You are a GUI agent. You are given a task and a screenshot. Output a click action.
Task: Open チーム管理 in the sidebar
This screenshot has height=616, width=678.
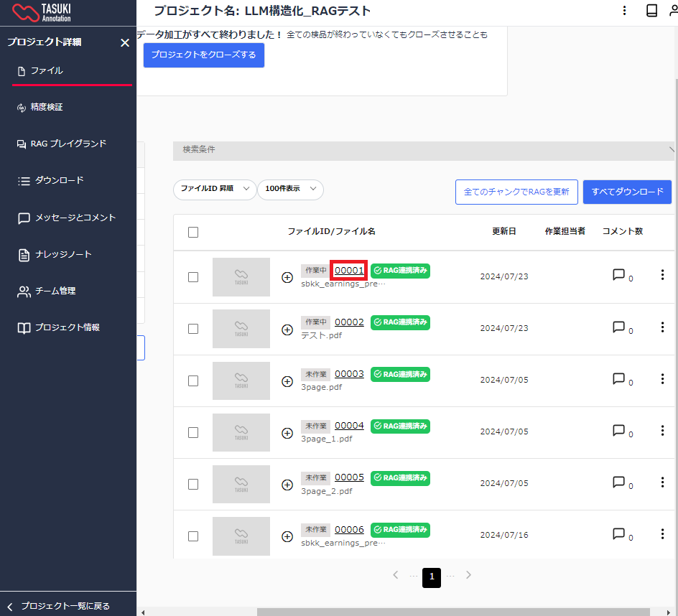click(x=46, y=291)
